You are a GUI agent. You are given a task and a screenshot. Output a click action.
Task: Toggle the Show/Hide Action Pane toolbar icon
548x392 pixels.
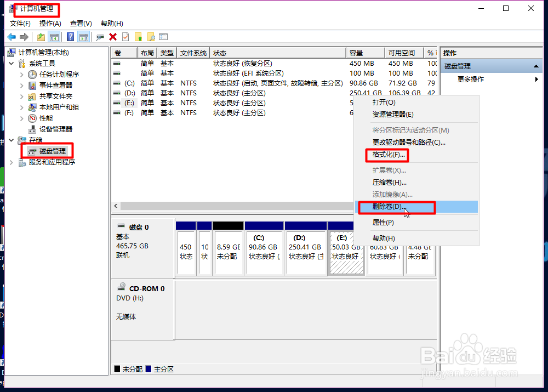click(x=84, y=37)
